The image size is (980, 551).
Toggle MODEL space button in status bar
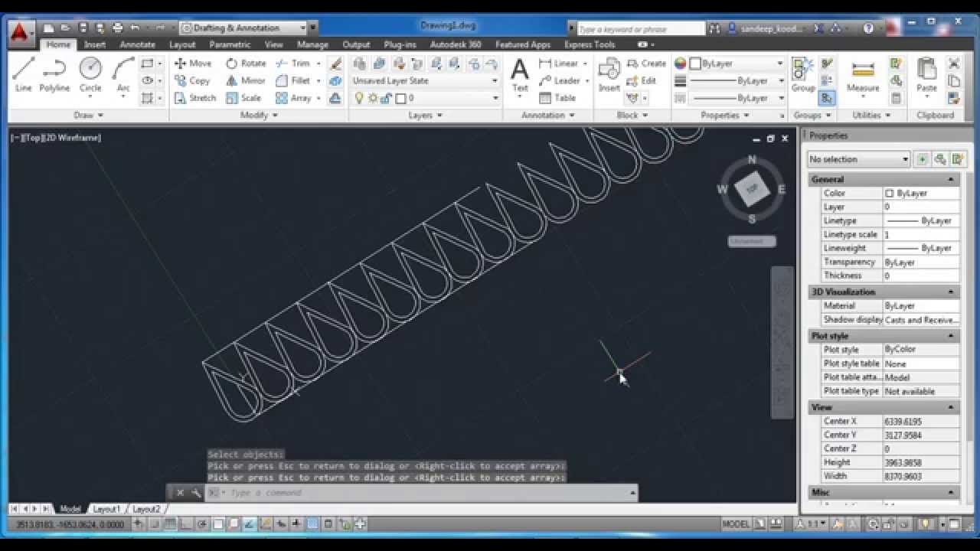[x=736, y=524]
